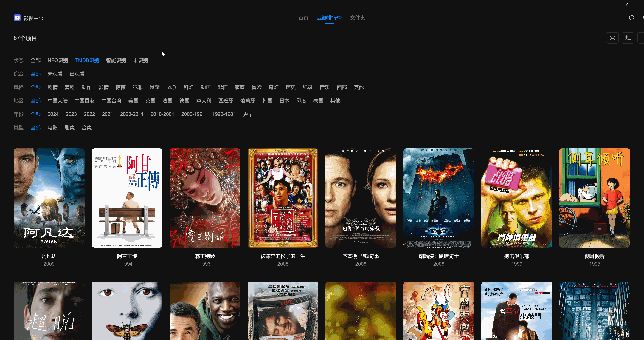Filter by 未观看 videos
Screen dimensions: 644x340
point(55,74)
